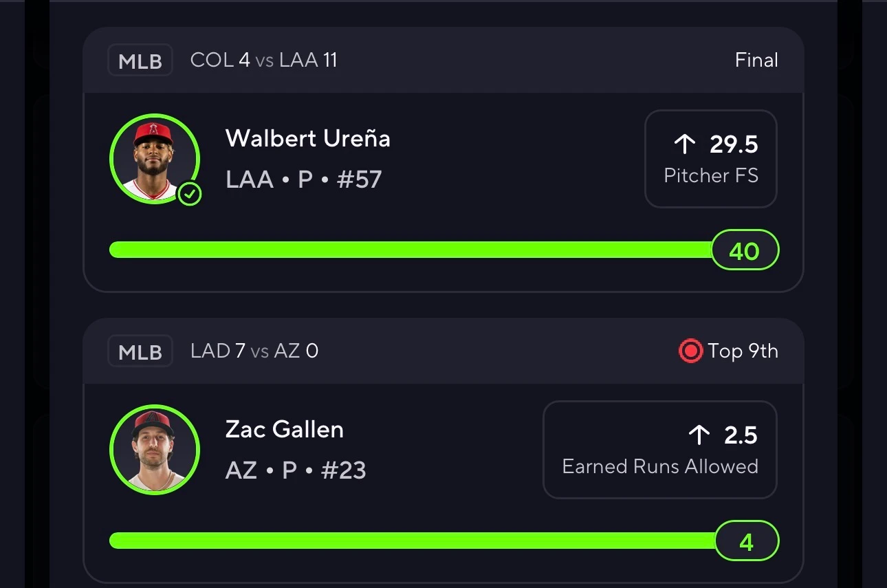Click the green checkmark badge on Ureña's photo

(190, 195)
